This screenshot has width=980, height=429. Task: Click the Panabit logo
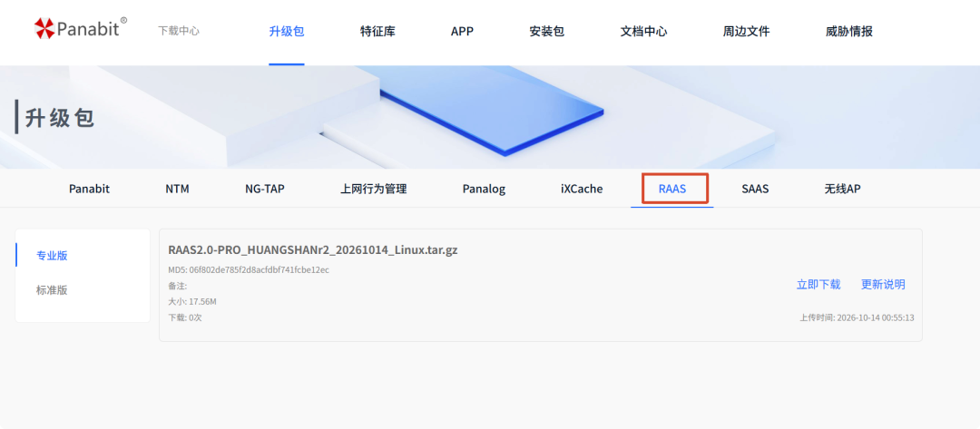pyautogui.click(x=80, y=28)
